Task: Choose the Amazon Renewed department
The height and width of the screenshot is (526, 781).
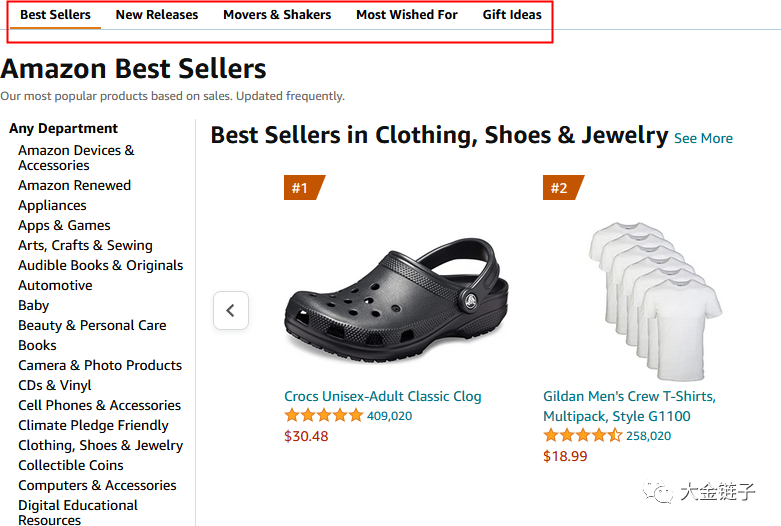Action: pos(74,185)
